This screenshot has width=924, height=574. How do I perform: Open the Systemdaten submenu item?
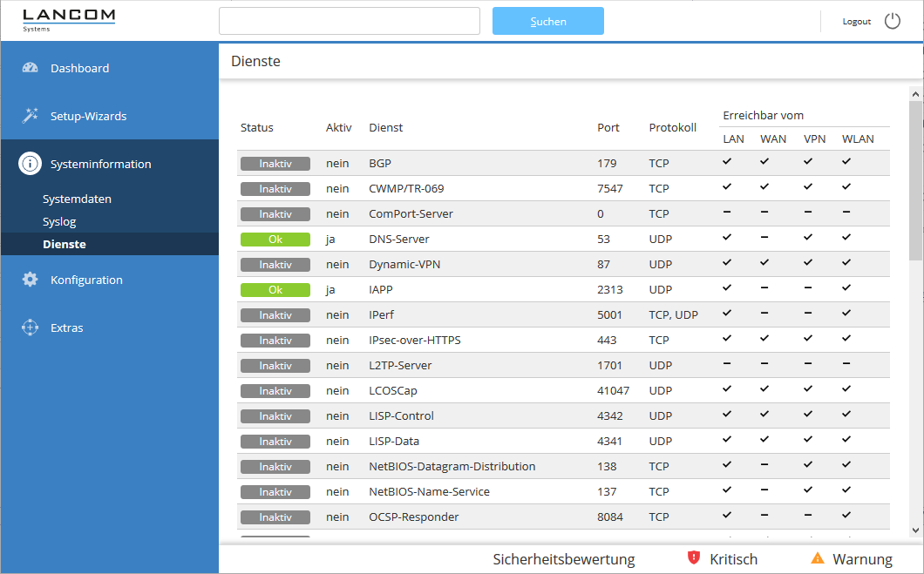point(77,199)
